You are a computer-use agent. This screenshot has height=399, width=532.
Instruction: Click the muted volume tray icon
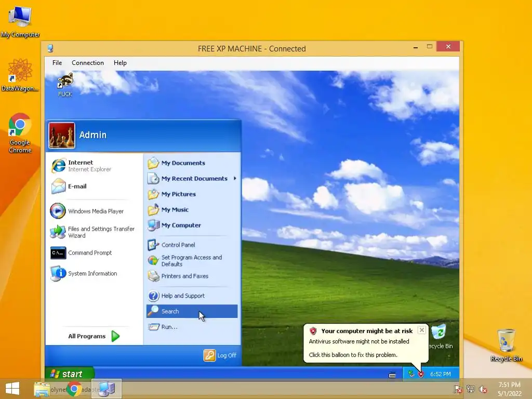click(483, 389)
